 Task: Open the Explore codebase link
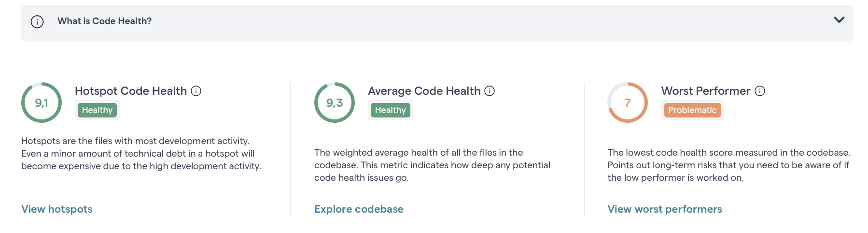(x=359, y=209)
